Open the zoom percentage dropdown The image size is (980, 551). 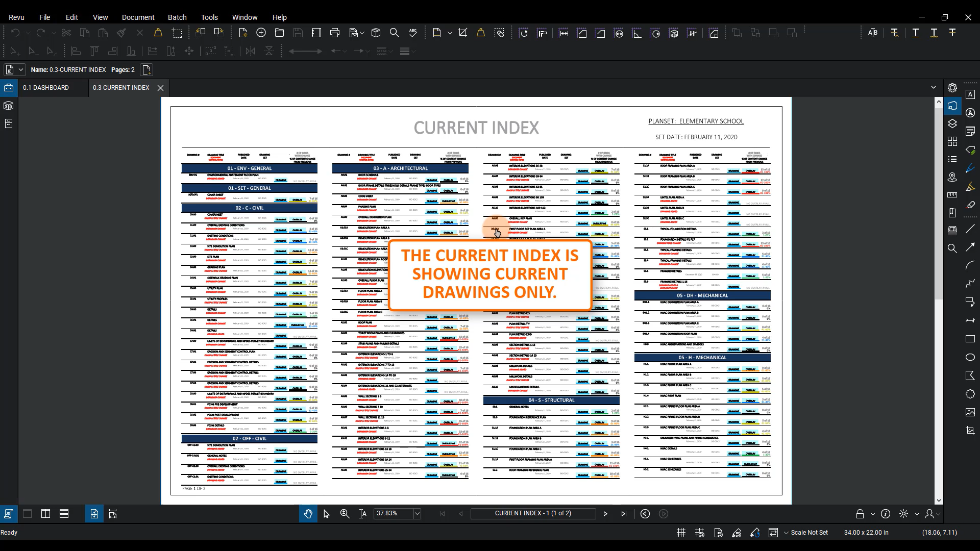(x=417, y=514)
